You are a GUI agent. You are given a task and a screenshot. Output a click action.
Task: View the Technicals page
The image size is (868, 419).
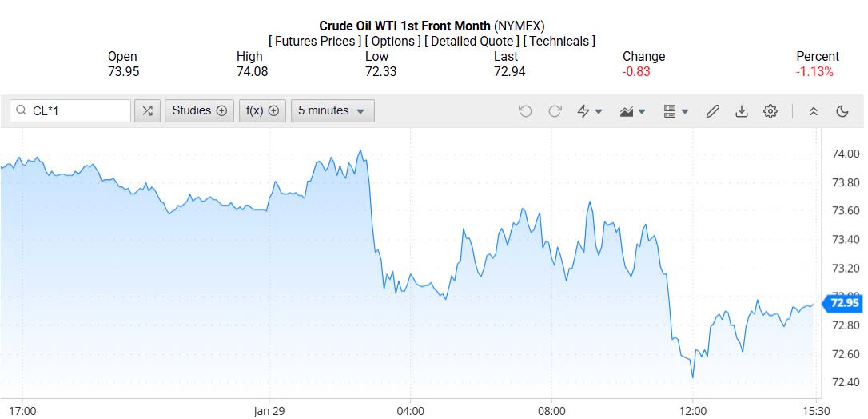click(x=559, y=42)
